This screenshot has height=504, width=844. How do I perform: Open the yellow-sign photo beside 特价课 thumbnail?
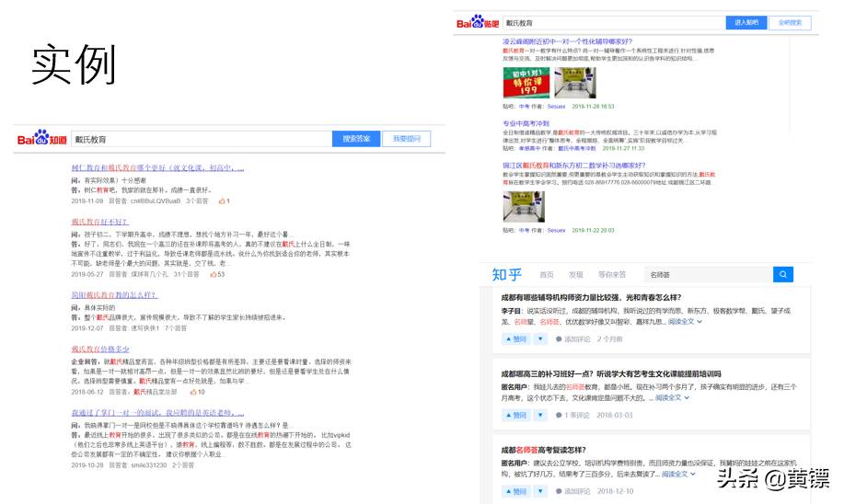(575, 83)
